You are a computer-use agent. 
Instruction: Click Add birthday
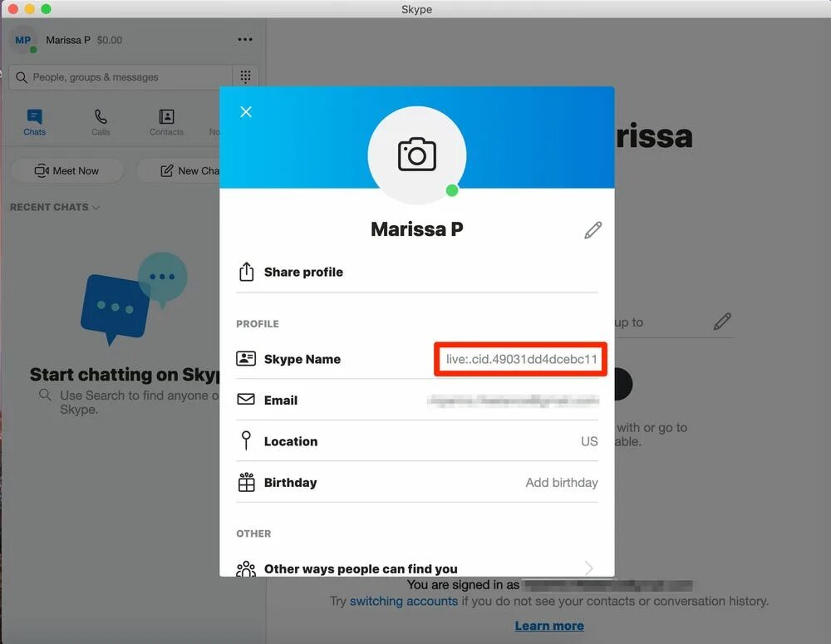561,482
